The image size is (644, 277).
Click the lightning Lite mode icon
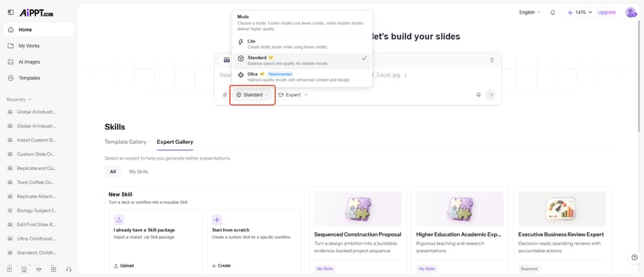240,42
